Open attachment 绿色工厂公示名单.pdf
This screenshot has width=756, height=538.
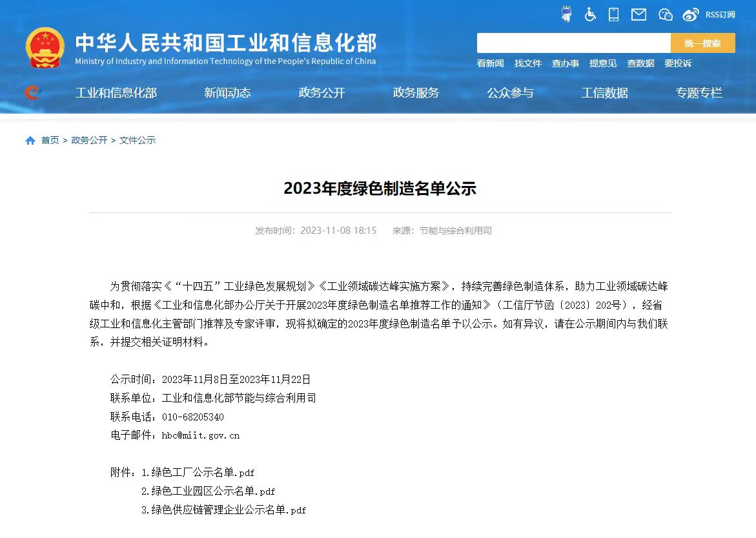click(x=203, y=473)
